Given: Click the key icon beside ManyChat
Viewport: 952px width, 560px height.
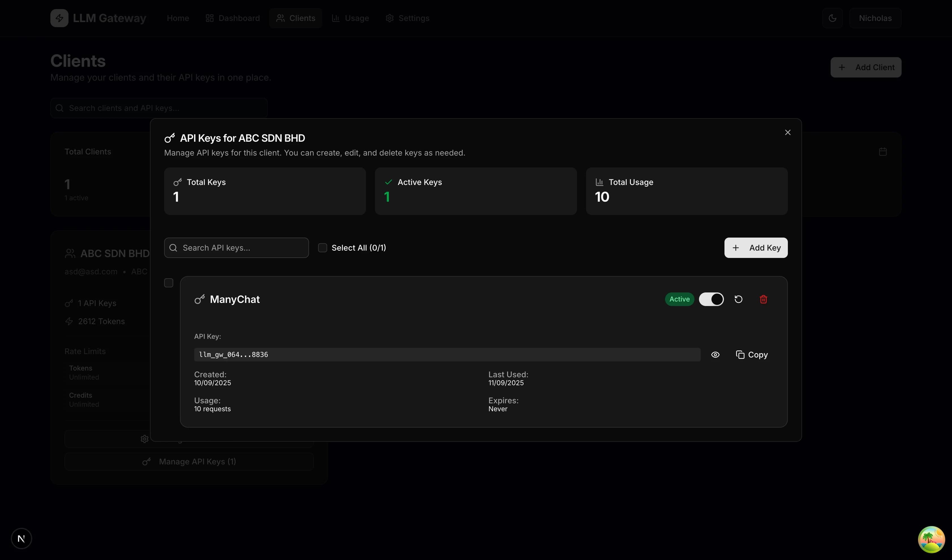Looking at the screenshot, I should [200, 299].
